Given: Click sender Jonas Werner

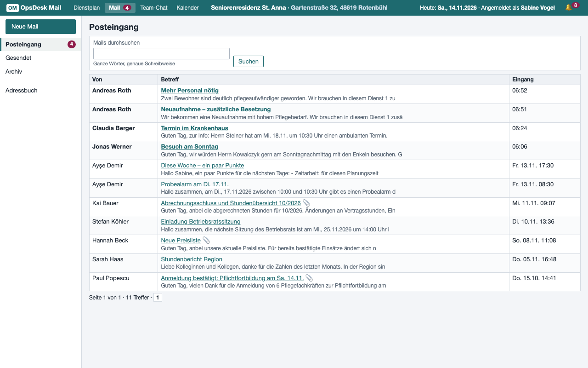Looking at the screenshot, I should (x=112, y=147).
